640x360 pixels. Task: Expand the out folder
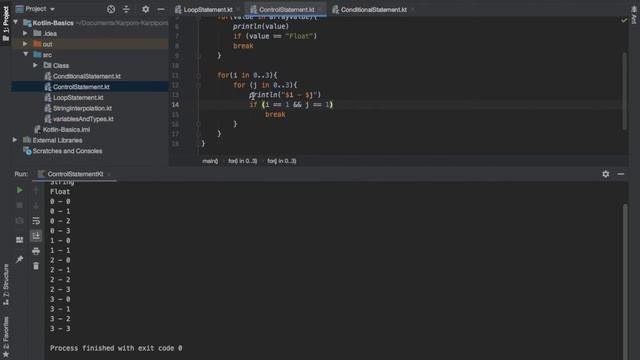click(25, 44)
